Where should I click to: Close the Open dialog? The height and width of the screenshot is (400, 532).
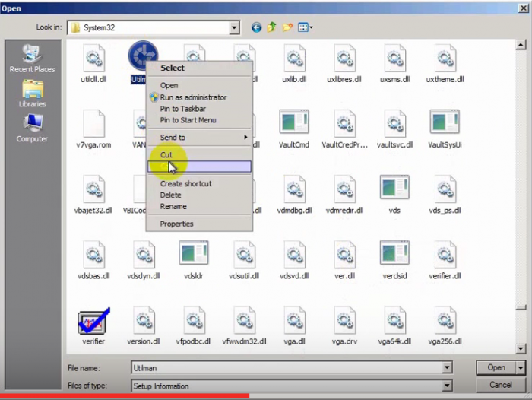point(524,8)
